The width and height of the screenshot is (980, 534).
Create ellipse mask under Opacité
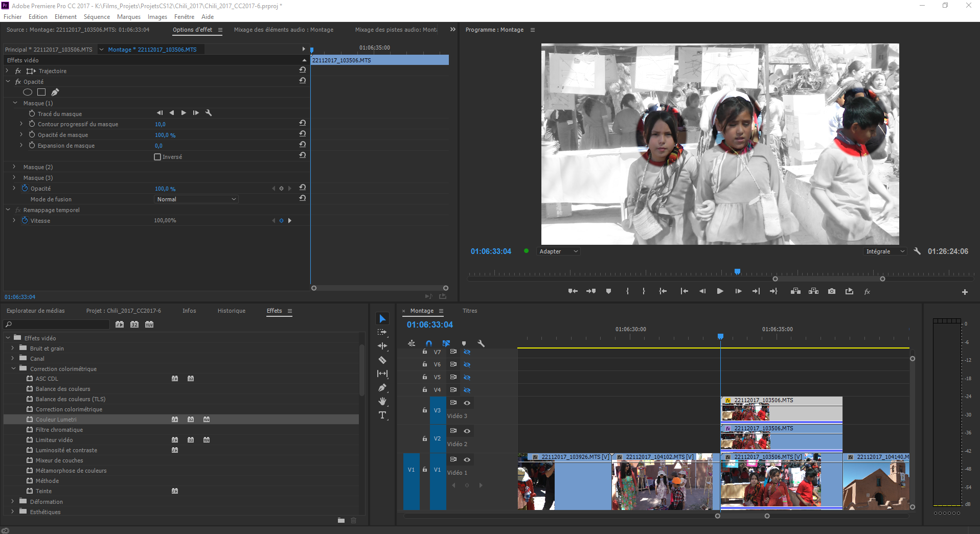[28, 92]
